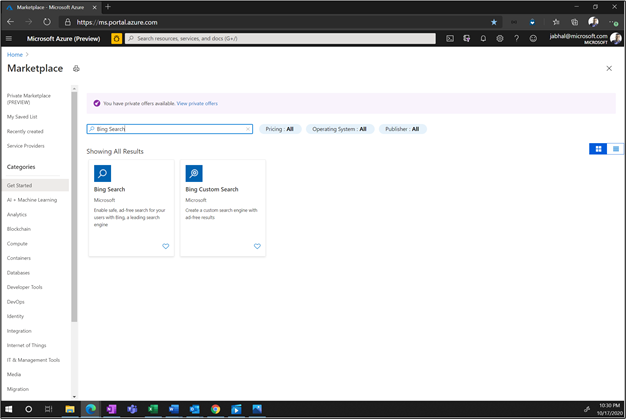This screenshot has height=419, width=626.
Task: Select the DevOps category
Action: pyautogui.click(x=16, y=302)
